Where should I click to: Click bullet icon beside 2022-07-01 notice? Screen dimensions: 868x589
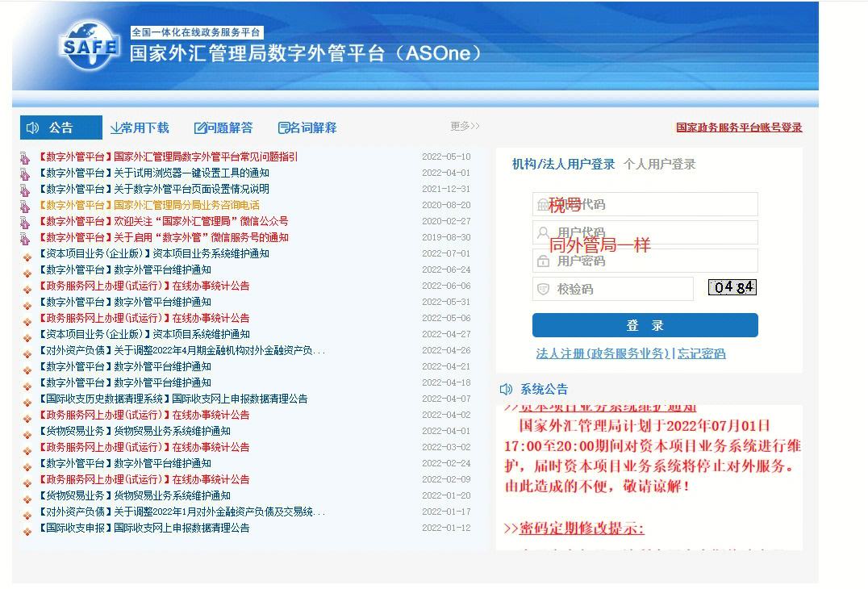pos(27,257)
